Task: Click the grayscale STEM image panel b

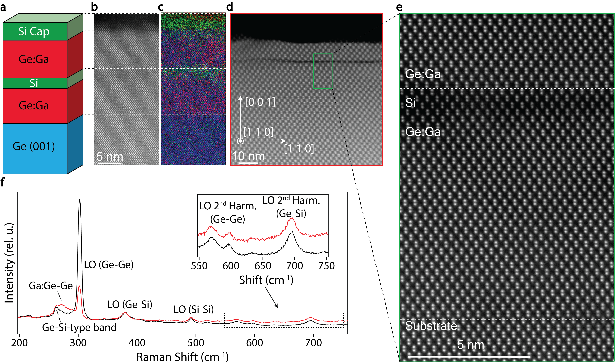Action: (127, 89)
